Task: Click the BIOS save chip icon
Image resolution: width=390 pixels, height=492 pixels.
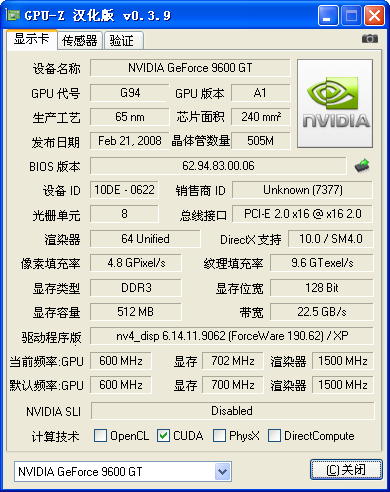Action: point(362,165)
